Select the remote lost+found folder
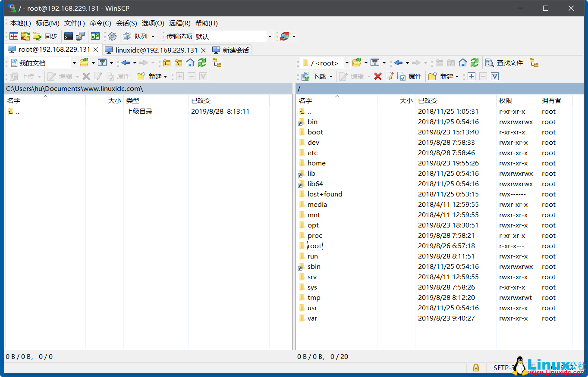Image resolution: width=588 pixels, height=377 pixels. coord(325,194)
